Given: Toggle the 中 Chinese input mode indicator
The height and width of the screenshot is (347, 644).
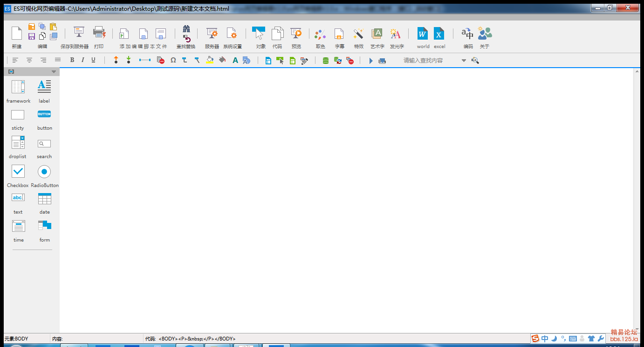Looking at the screenshot, I should pyautogui.click(x=545, y=339).
